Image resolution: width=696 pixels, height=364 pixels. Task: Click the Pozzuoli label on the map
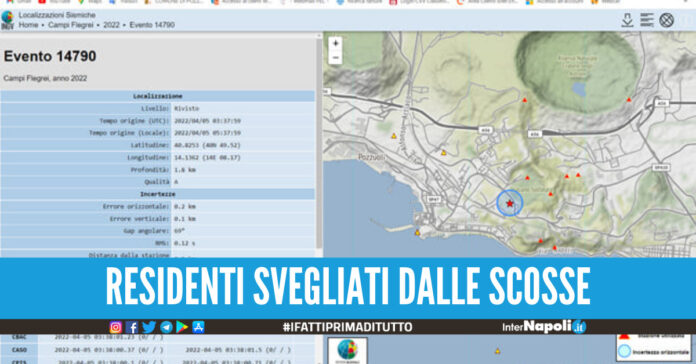(372, 157)
